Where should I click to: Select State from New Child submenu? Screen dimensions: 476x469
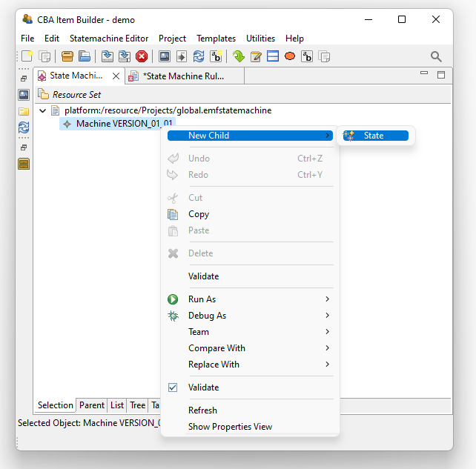point(374,136)
